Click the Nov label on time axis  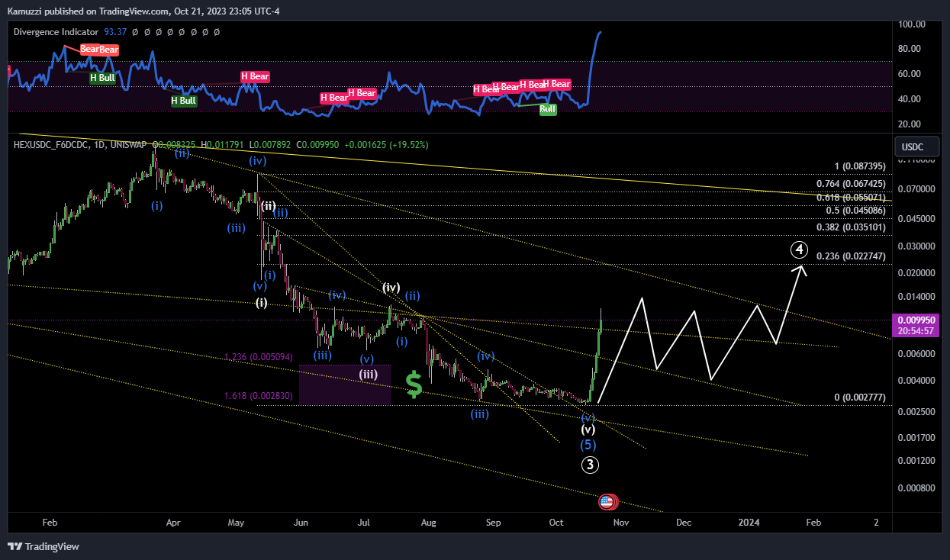(620, 523)
